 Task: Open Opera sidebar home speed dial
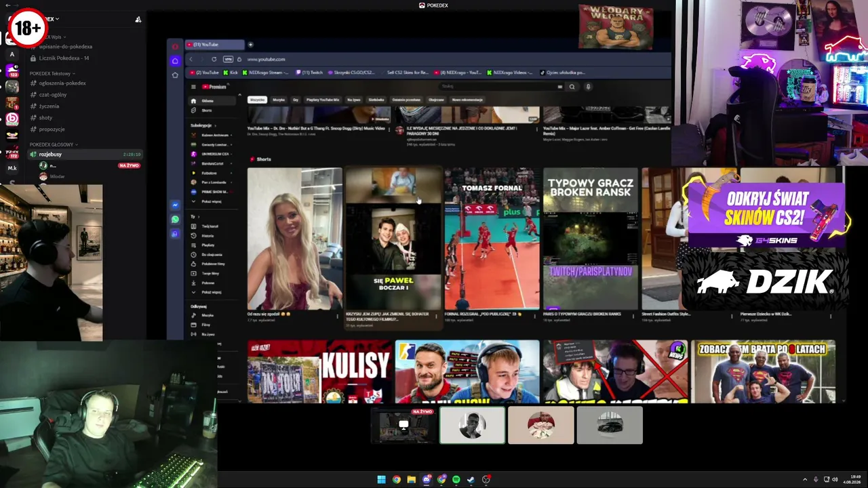(x=175, y=61)
